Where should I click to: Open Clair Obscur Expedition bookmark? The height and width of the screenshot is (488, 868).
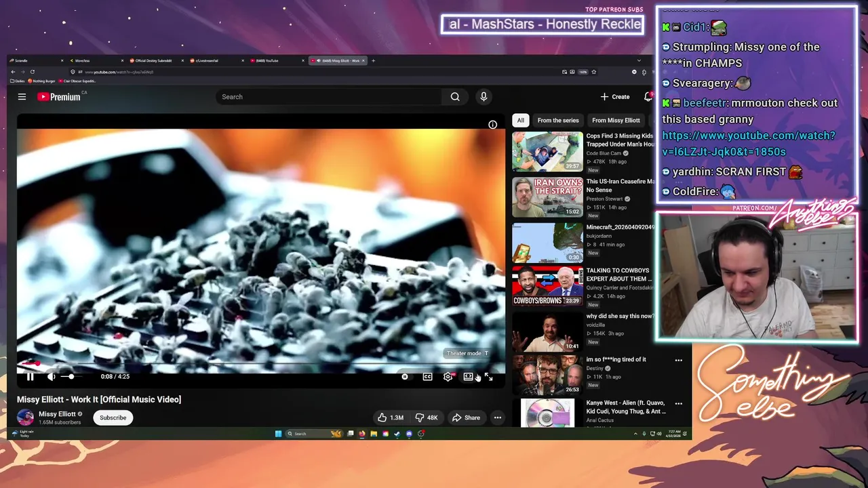(x=79, y=81)
